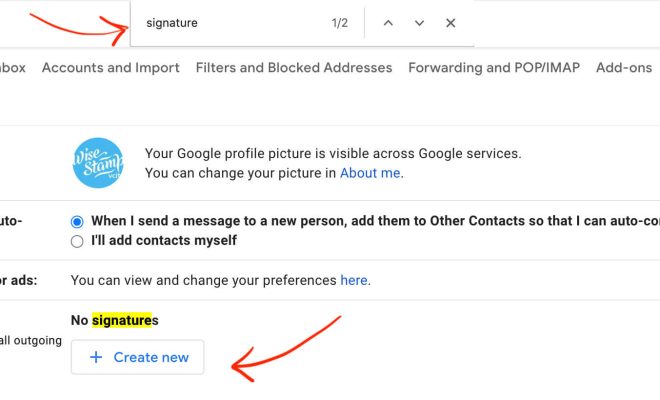Click the Google profile picture visibility text

pyautogui.click(x=333, y=153)
